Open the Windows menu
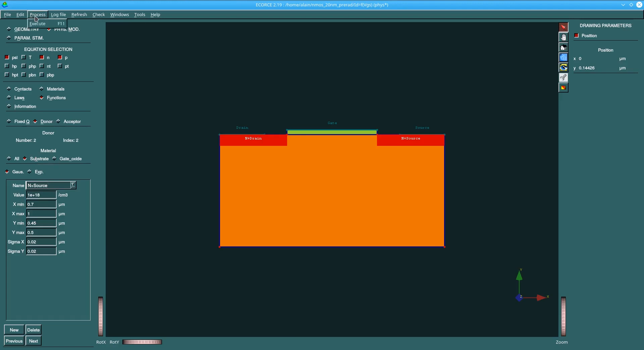 tap(119, 14)
